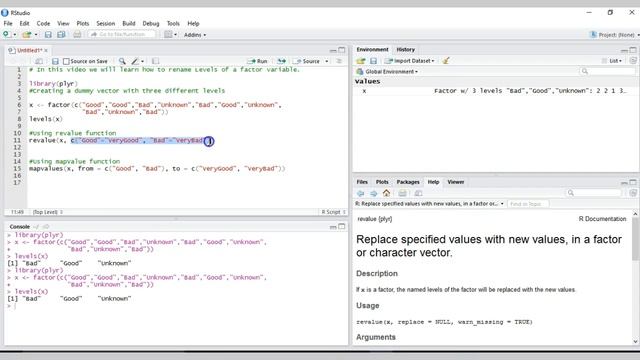Go forward in Help history
This screenshot has height=360, width=640.
[x=373, y=193]
